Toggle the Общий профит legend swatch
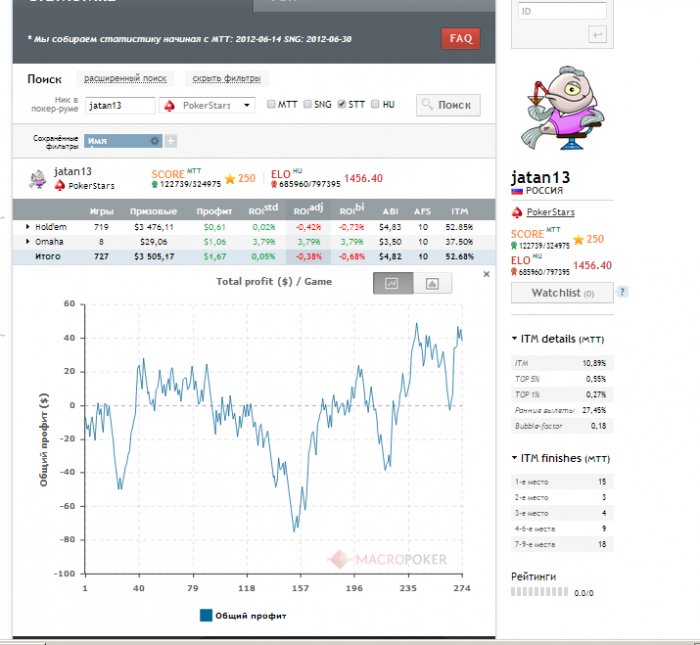 (x=206, y=615)
